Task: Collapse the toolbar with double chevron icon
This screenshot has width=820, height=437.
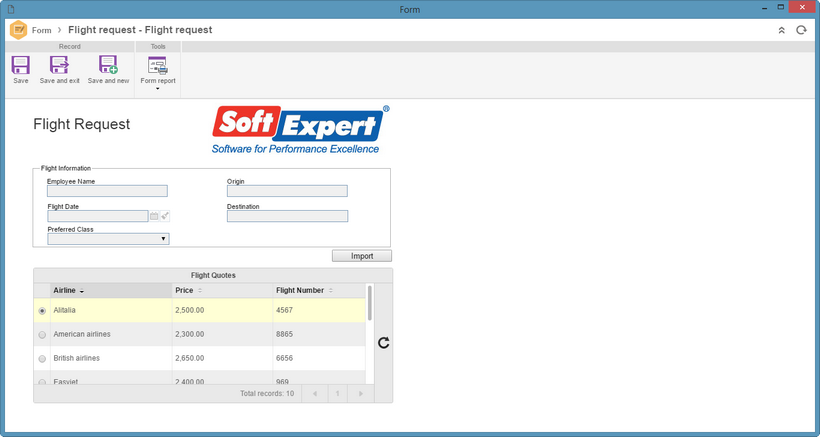Action: (781, 30)
